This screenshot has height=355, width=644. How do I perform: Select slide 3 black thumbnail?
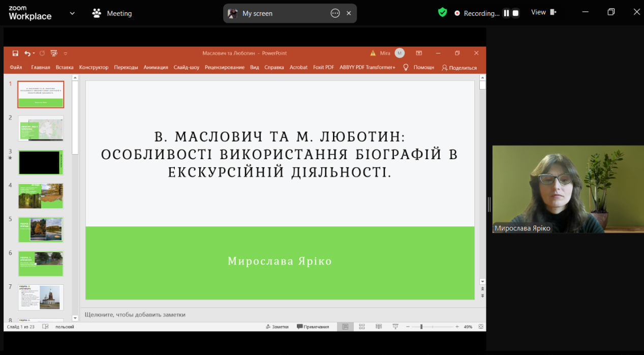pyautogui.click(x=41, y=162)
